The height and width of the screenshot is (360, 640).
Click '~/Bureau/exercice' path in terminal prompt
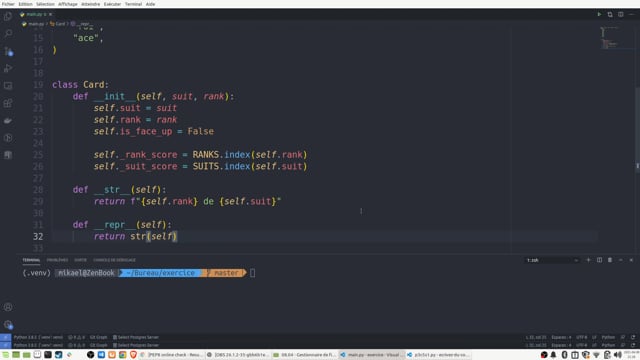pyautogui.click(x=160, y=273)
